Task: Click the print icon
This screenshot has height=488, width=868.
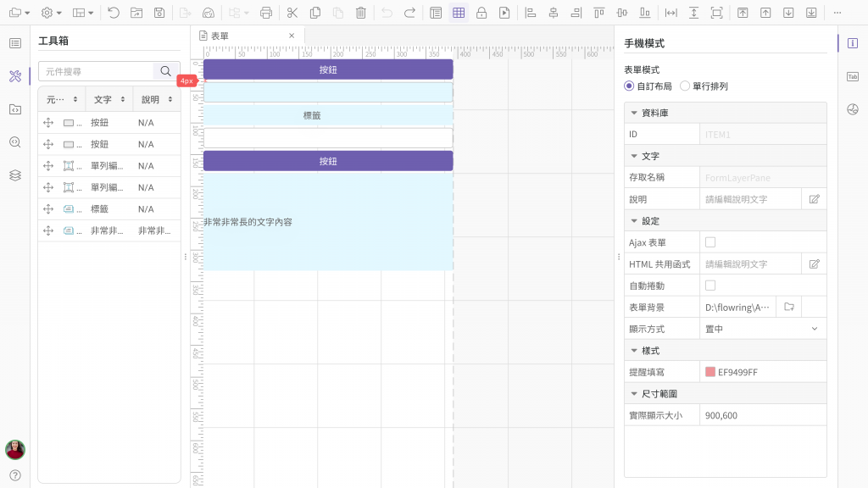Action: click(266, 13)
